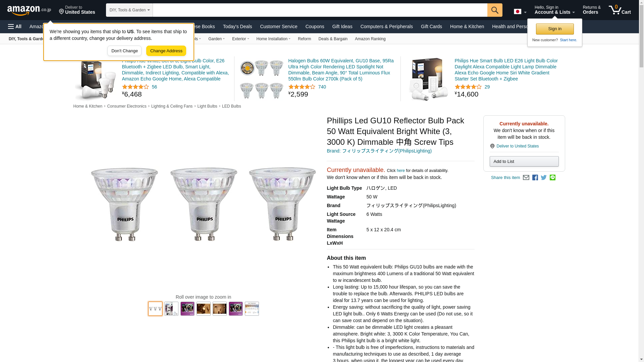Click the yellow Sign in button
This screenshot has height=362, width=644.
click(x=555, y=29)
